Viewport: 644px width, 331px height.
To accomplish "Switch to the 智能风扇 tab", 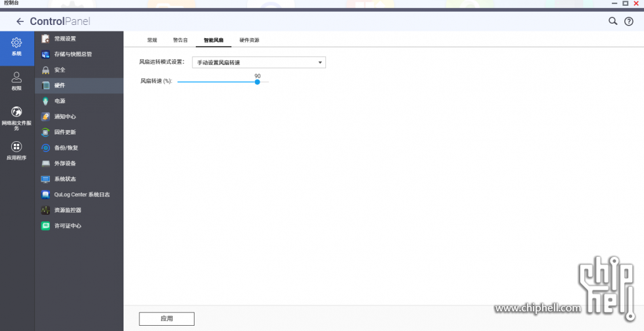I will pos(214,40).
